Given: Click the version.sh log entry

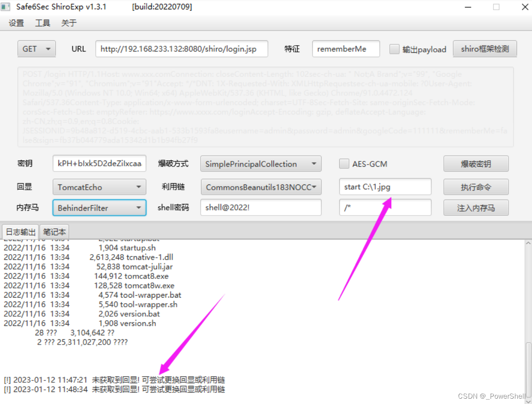Looking at the screenshot, I should click(80, 323).
